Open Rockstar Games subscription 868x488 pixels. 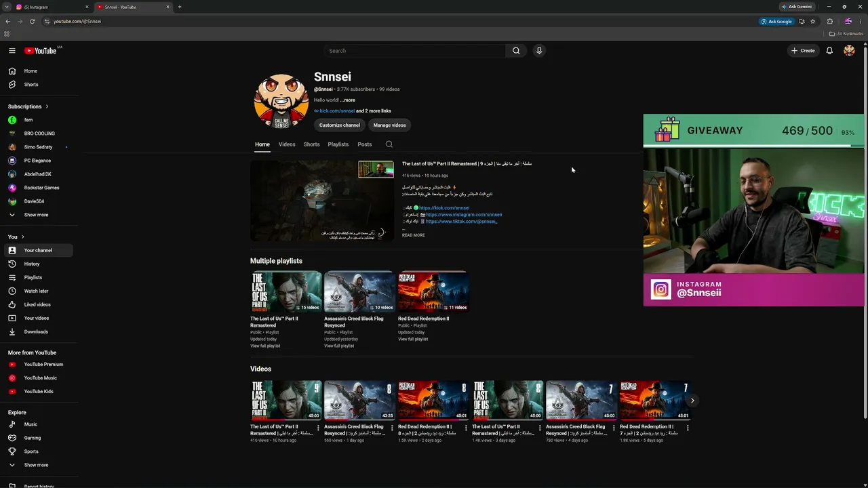click(38, 188)
